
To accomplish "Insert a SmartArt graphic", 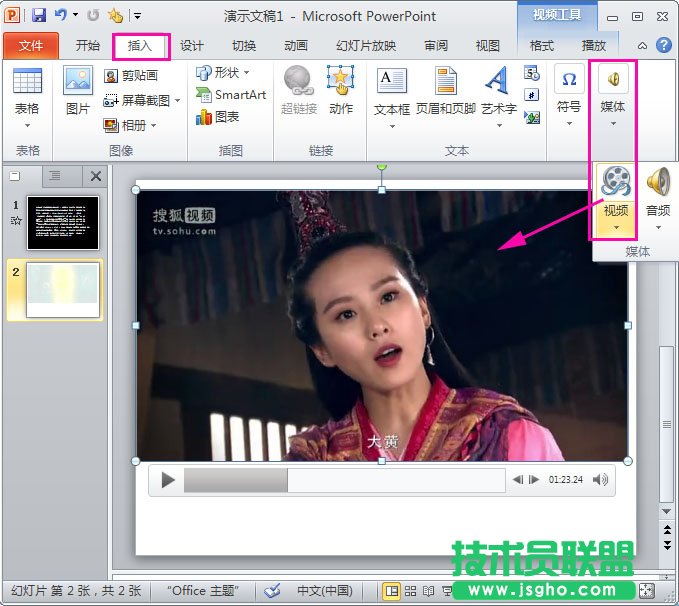I will tap(231, 95).
